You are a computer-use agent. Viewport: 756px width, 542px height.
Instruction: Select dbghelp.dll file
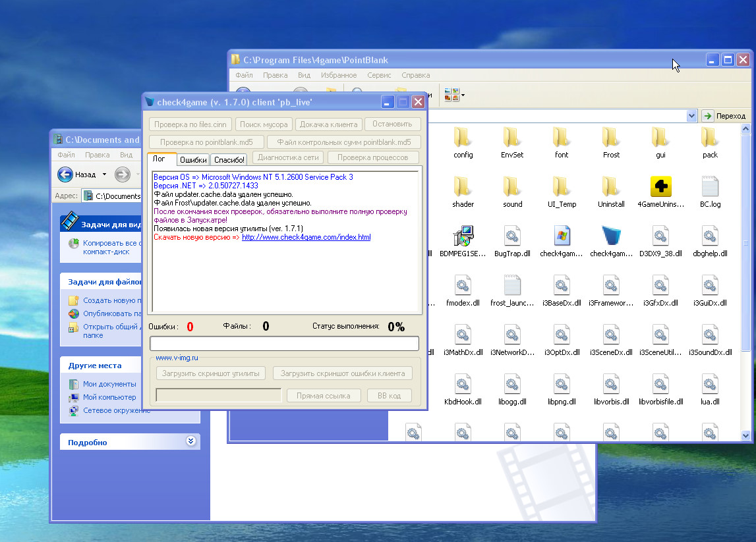710,241
